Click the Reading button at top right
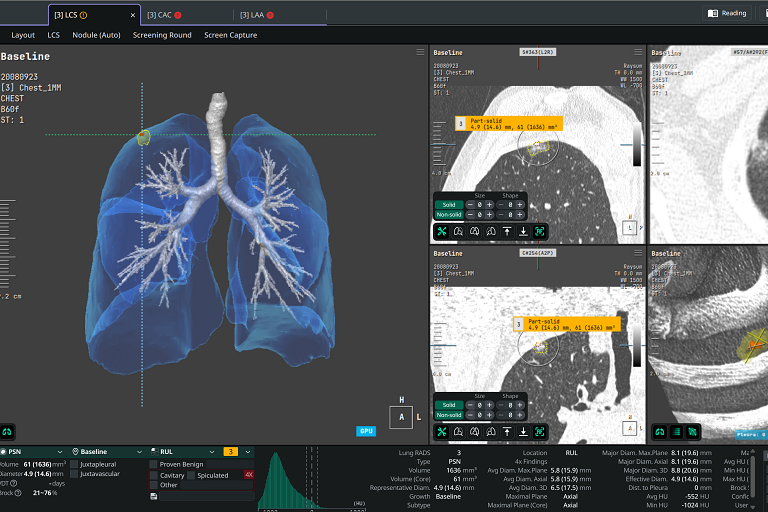The width and height of the screenshot is (768, 512). (727, 14)
